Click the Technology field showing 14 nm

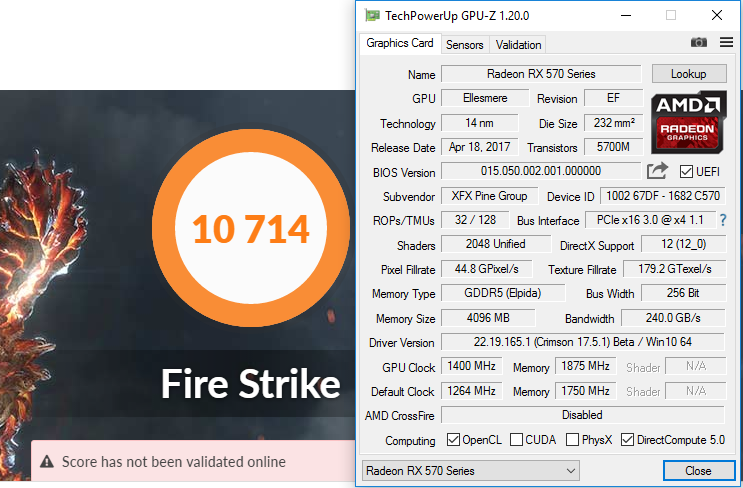[x=480, y=123]
